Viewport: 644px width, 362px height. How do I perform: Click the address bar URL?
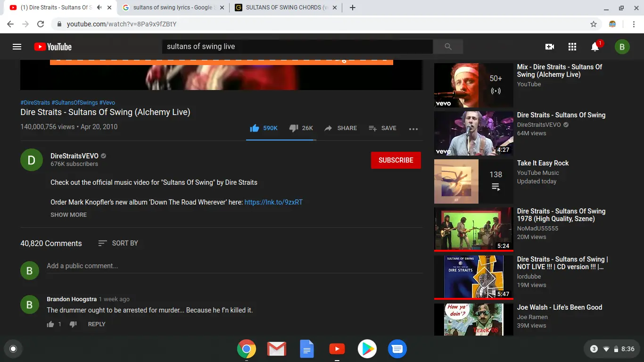click(x=122, y=24)
